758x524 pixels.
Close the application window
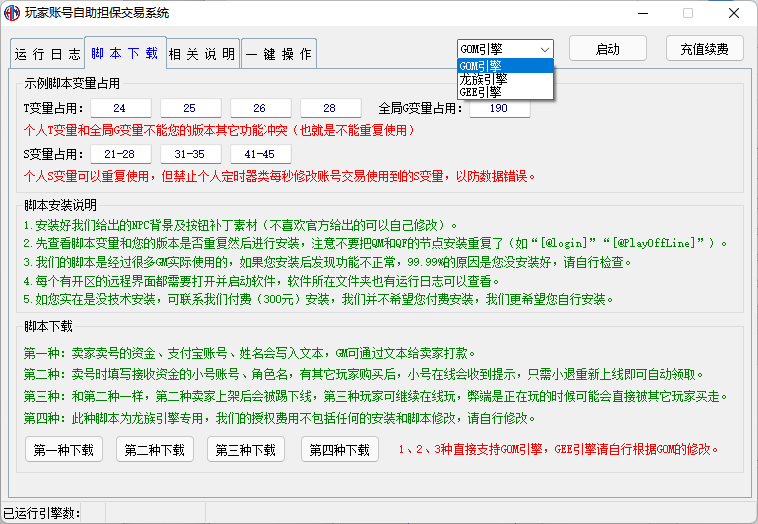734,13
